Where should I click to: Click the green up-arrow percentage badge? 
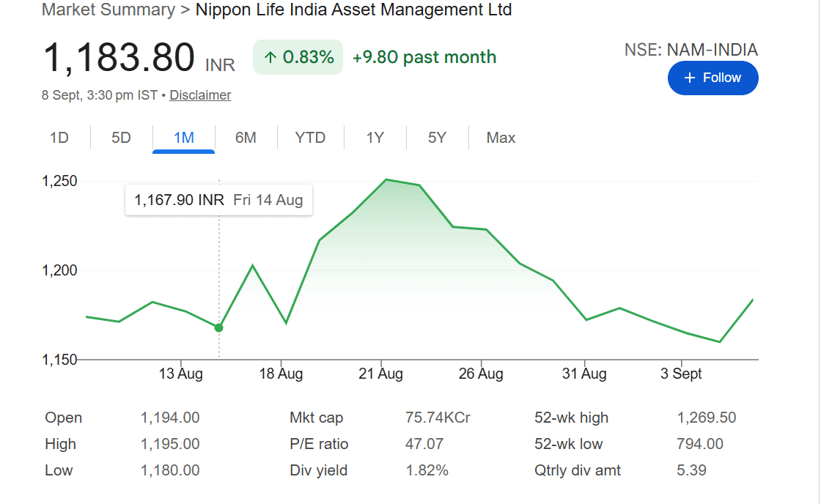pos(298,57)
